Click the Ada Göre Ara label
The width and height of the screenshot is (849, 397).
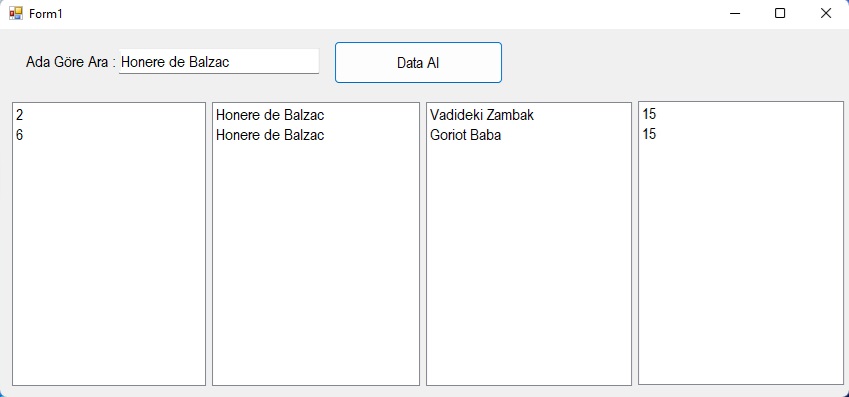[x=71, y=62]
